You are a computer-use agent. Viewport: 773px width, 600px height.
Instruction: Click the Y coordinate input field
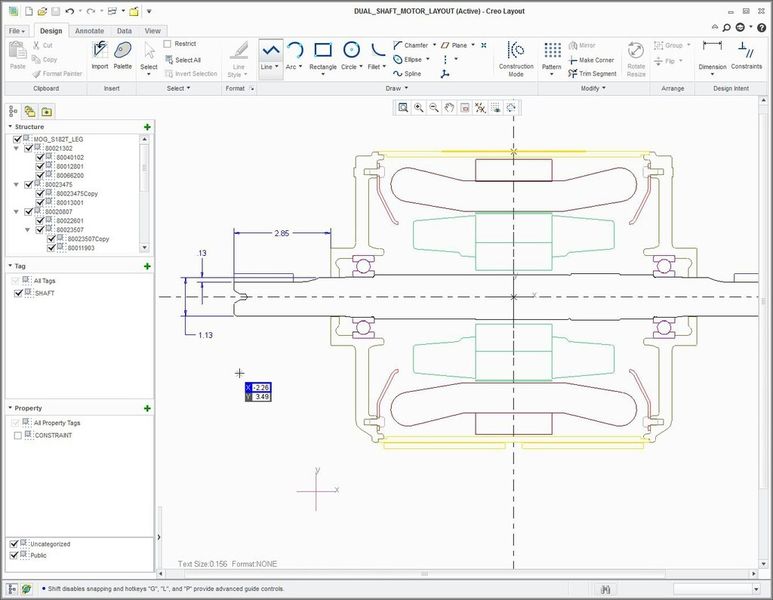pyautogui.click(x=261, y=397)
